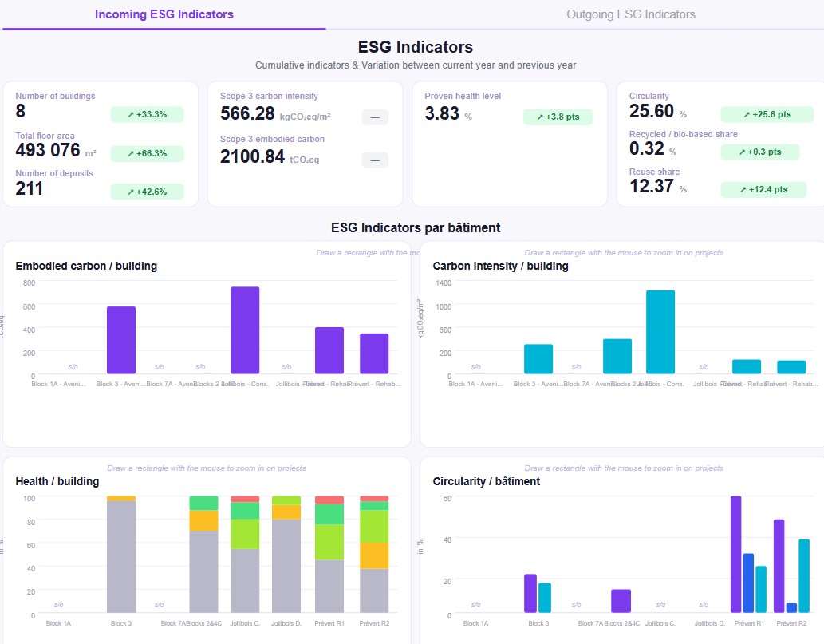Click the tallest purple Prévert R1 circularity bar
Viewport: 824px width, 644px height.
(736, 554)
